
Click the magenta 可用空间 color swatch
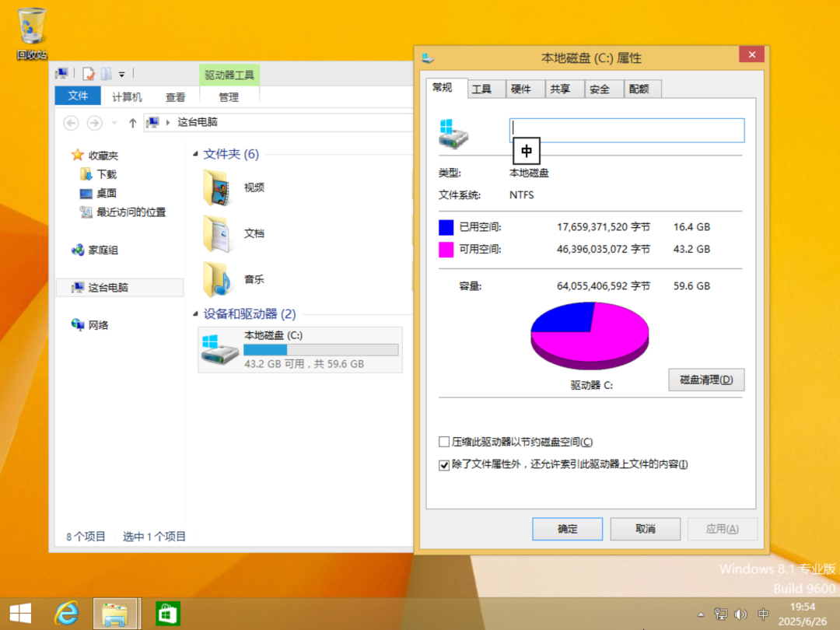446,250
